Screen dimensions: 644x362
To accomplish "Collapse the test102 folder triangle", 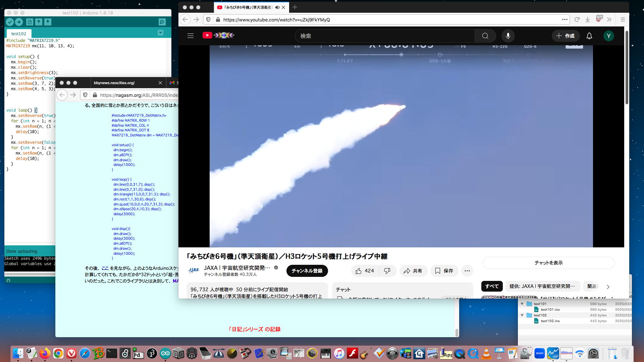I will pos(522,315).
